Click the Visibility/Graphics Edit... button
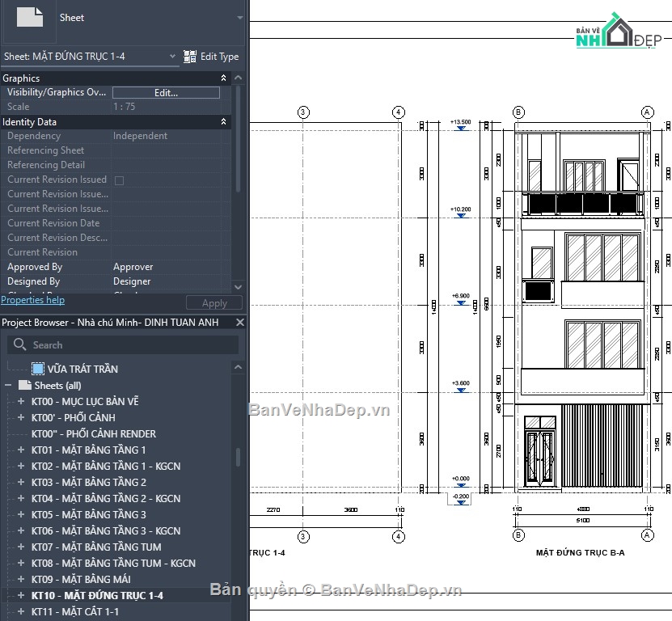 coord(166,92)
